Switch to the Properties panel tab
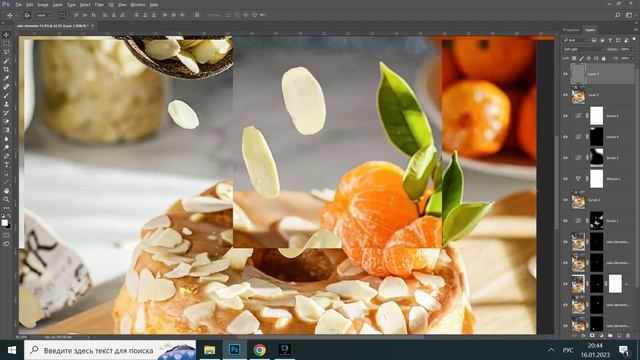The height and width of the screenshot is (360, 640). [571, 30]
